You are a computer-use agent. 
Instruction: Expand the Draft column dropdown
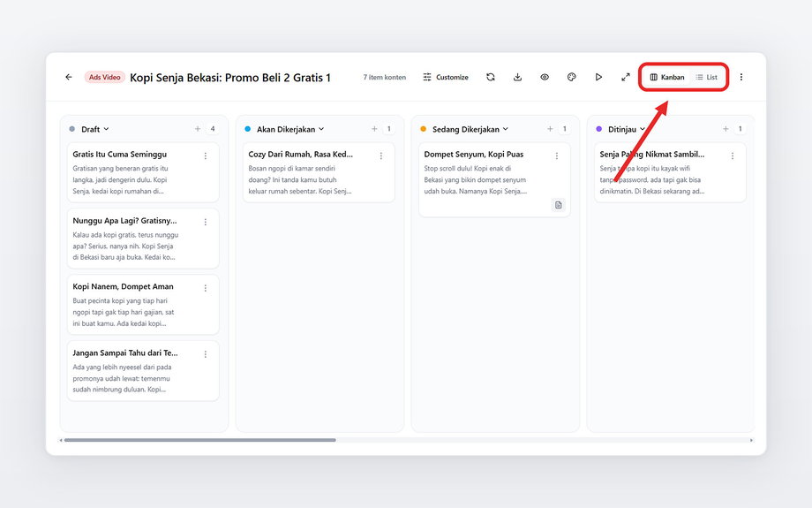[x=106, y=129]
